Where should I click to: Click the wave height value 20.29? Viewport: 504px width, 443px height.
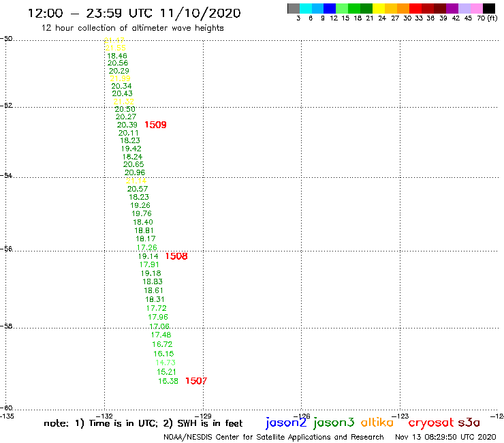tap(119, 71)
